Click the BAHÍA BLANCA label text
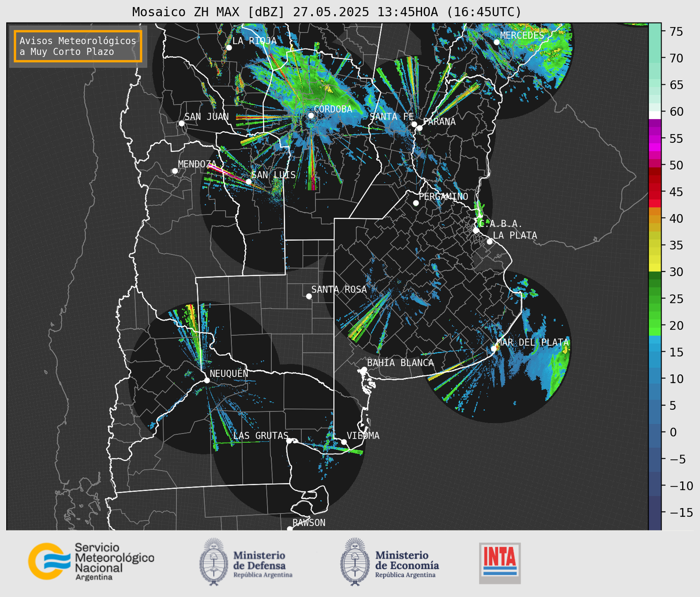The image size is (700, 597). [x=400, y=363]
